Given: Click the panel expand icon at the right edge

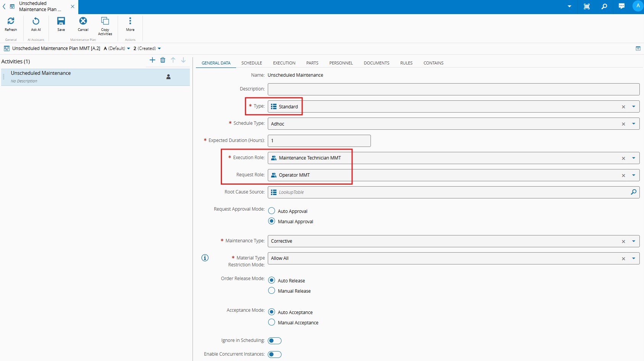Looking at the screenshot, I should [x=638, y=48].
